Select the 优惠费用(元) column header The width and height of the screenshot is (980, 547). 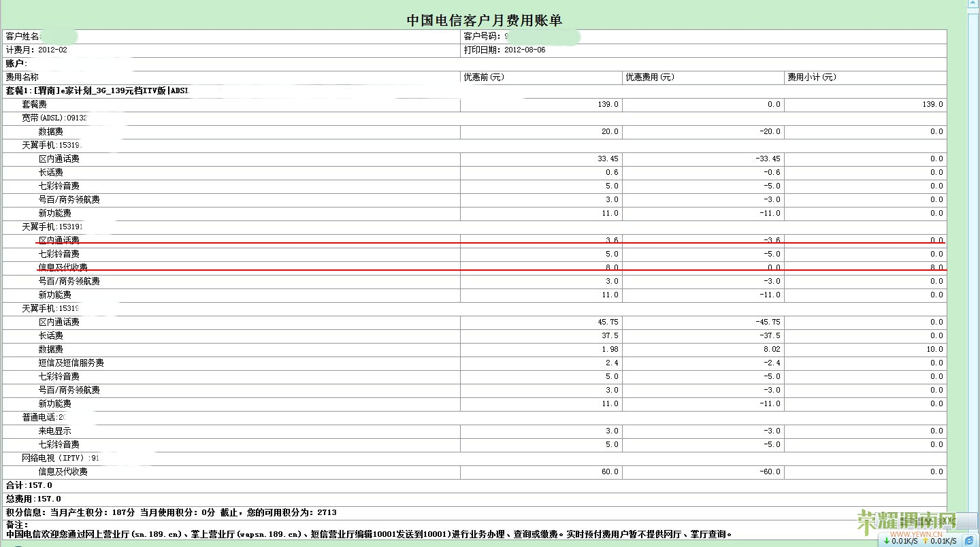[650, 78]
